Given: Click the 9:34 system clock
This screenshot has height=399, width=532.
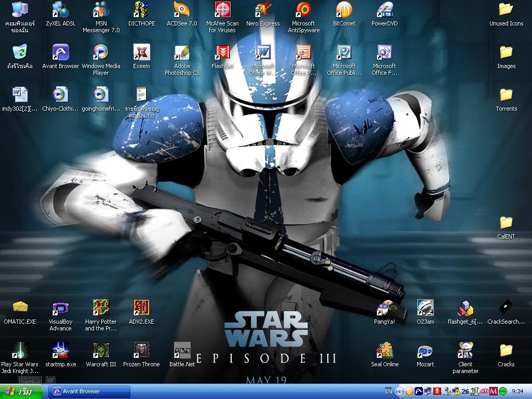Looking at the screenshot, I should pyautogui.click(x=518, y=391).
